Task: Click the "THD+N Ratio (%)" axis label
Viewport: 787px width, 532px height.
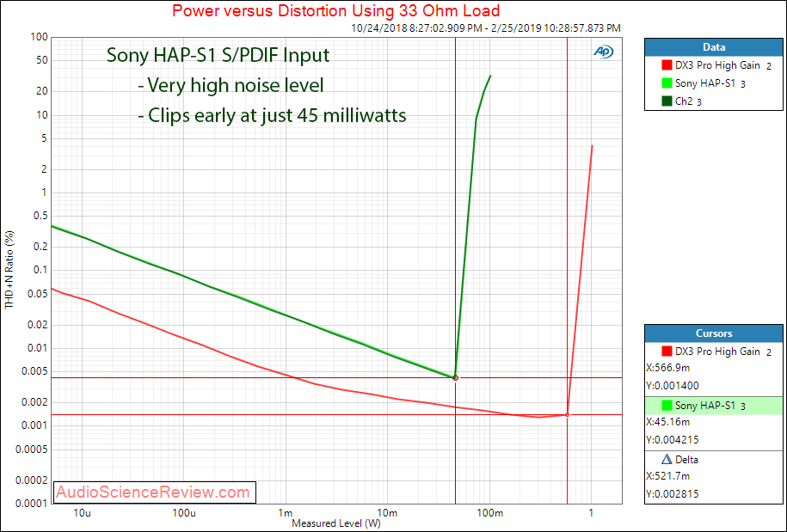Action: 9,270
